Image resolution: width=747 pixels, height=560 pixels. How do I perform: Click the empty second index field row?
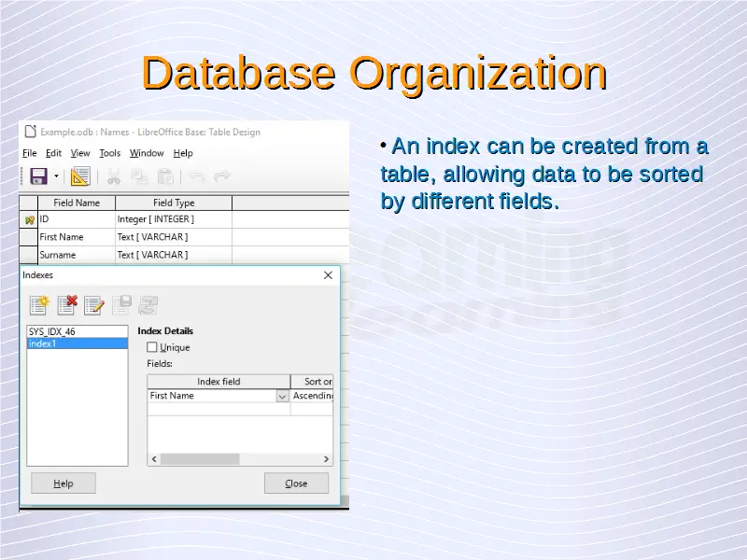(x=218, y=409)
